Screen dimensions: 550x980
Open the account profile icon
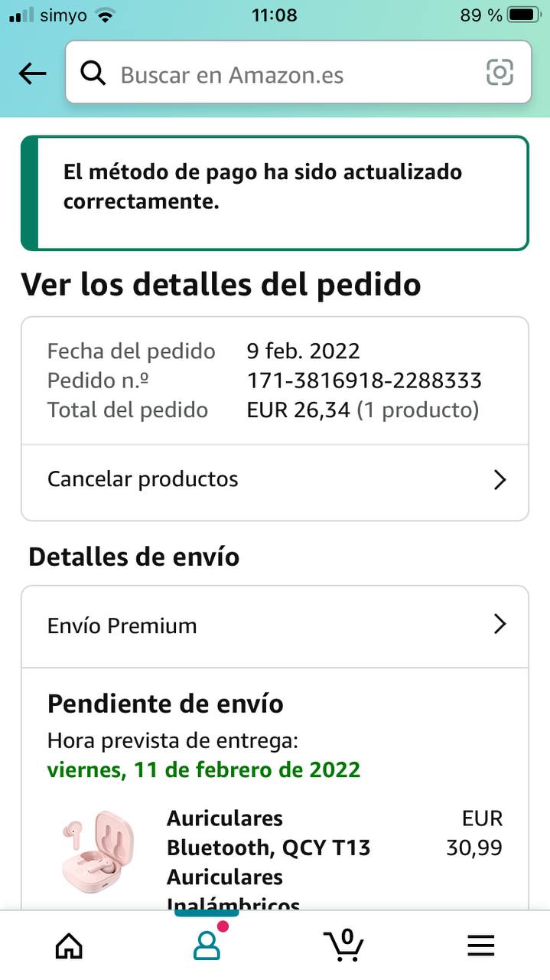207,946
